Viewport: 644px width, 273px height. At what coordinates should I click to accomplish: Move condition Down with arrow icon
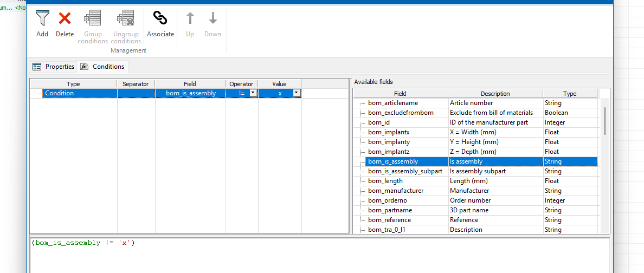(212, 19)
